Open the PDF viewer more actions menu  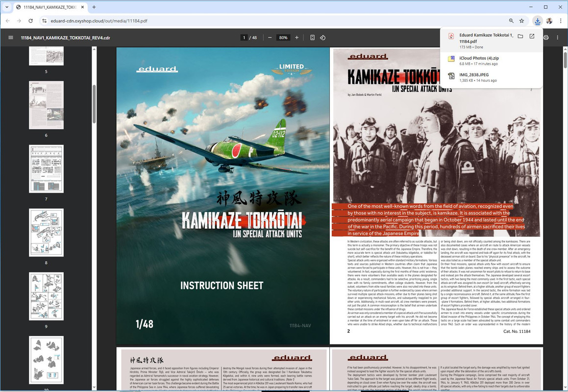point(557,37)
